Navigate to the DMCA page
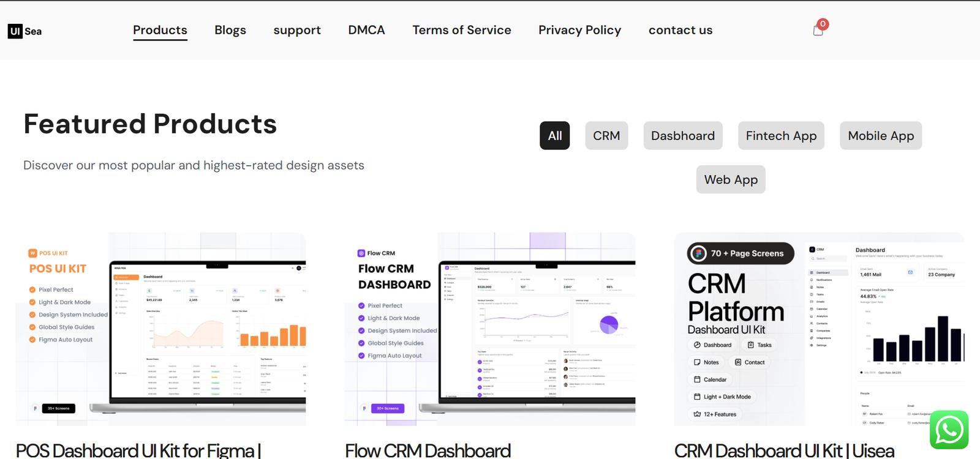The width and height of the screenshot is (980, 459). [x=366, y=30]
